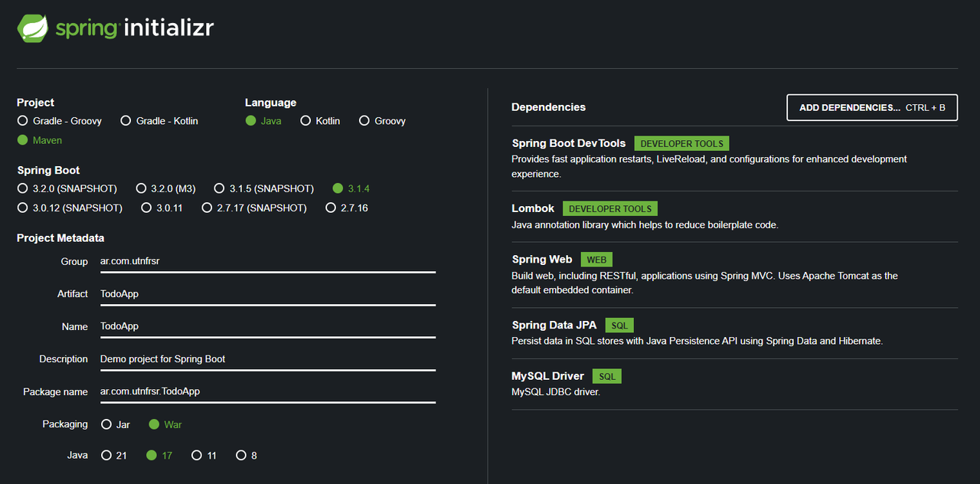
Task: Click the MySQL Driver dependency title
Action: coord(547,376)
